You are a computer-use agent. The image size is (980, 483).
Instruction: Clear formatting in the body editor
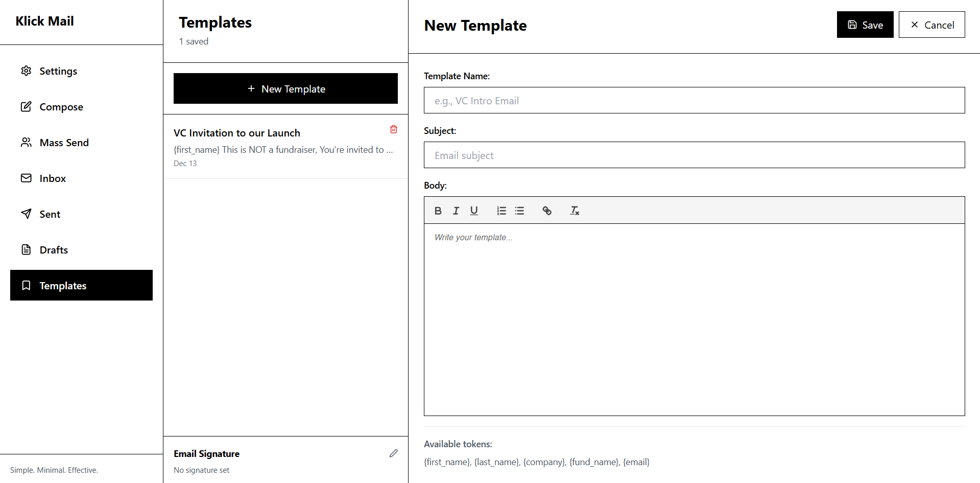574,210
